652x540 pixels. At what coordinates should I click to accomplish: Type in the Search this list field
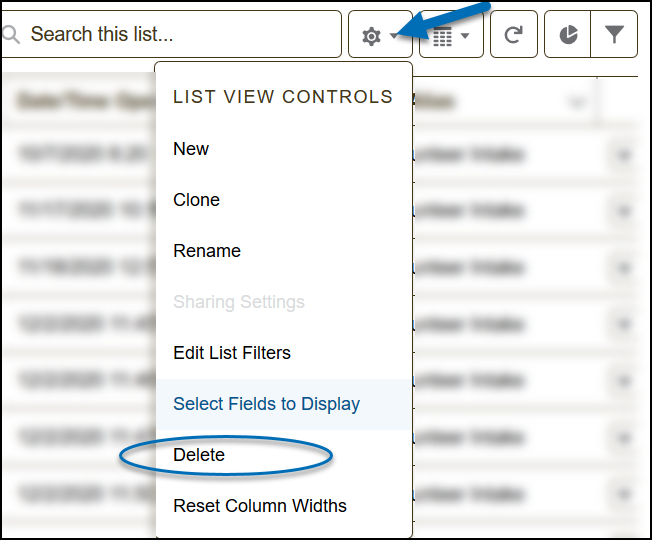180,35
